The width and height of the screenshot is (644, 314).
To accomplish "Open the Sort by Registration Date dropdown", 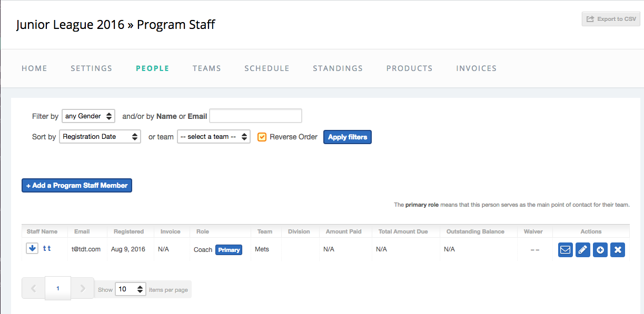I will [x=100, y=136].
